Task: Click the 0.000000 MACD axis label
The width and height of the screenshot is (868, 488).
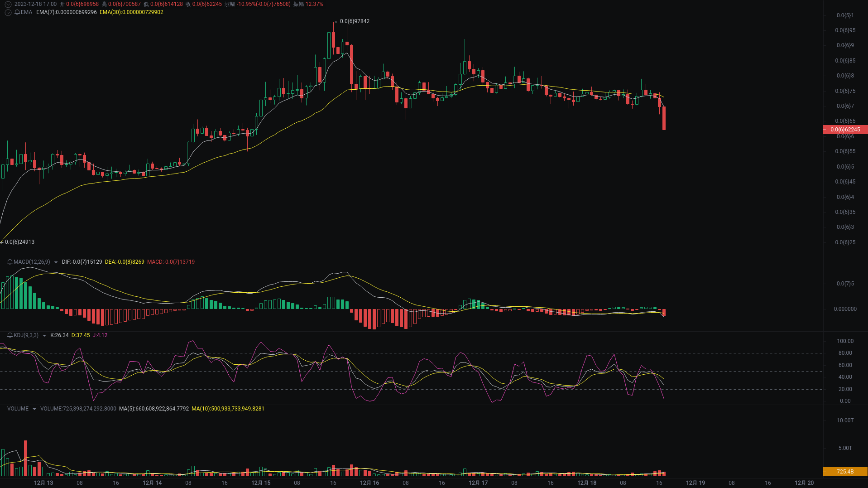Action: coord(845,309)
